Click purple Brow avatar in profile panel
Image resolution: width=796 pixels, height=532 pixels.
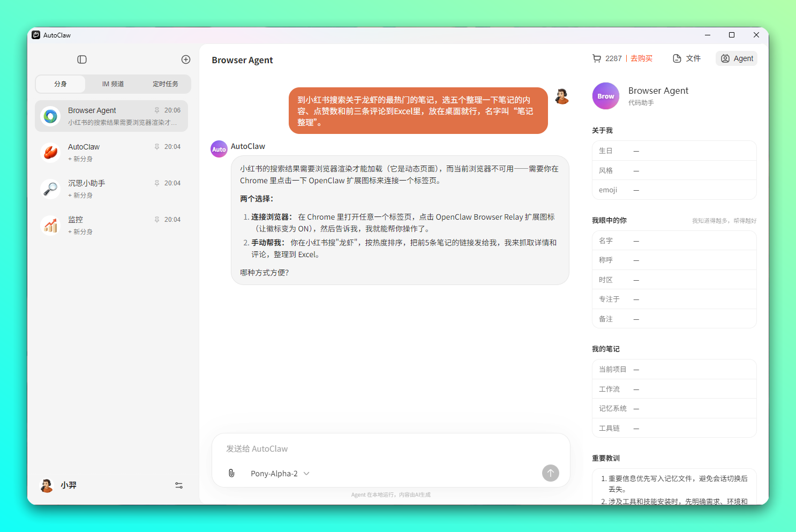pyautogui.click(x=606, y=96)
